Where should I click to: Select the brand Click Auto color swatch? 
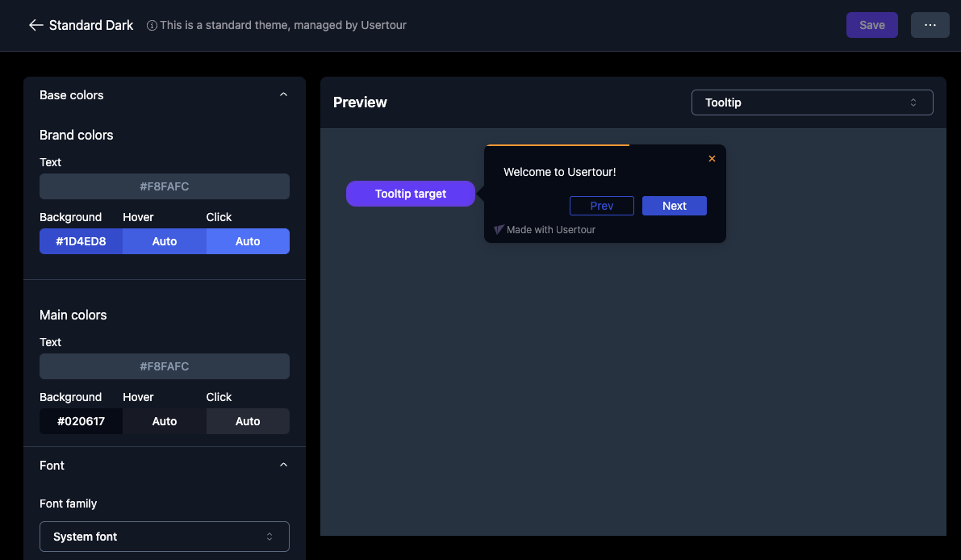248,241
